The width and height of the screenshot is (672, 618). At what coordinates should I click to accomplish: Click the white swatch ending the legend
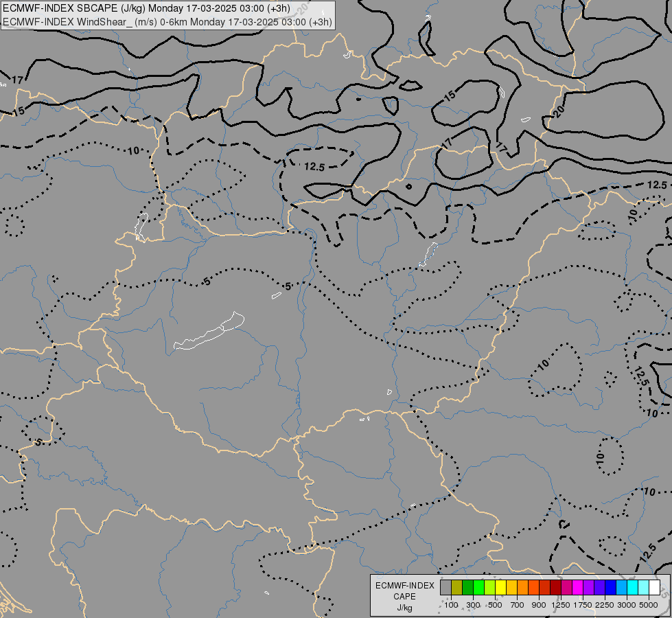pos(654,588)
